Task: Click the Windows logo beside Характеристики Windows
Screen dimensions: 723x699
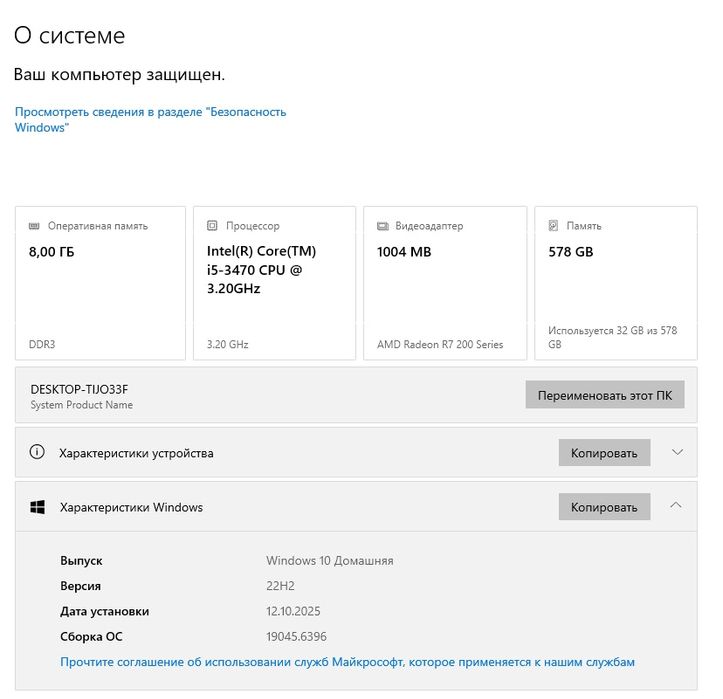Action: [x=37, y=507]
